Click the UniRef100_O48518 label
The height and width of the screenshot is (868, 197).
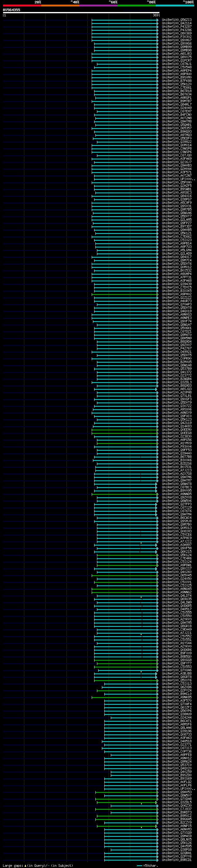click(177, 741)
